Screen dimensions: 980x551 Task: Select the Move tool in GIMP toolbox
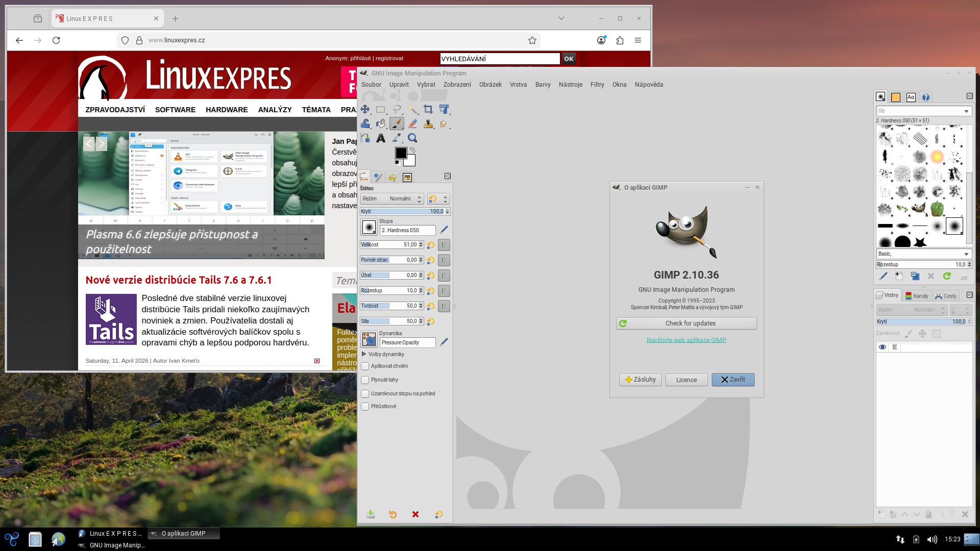tap(365, 109)
